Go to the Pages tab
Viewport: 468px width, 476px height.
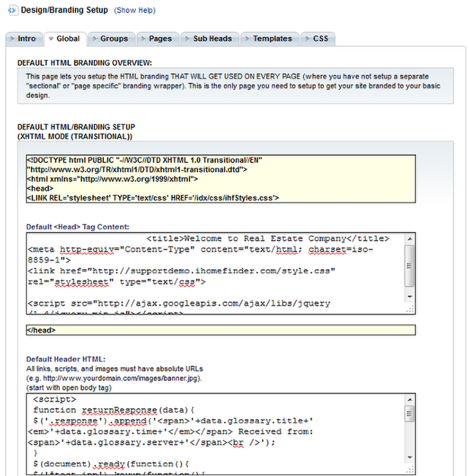[158, 39]
